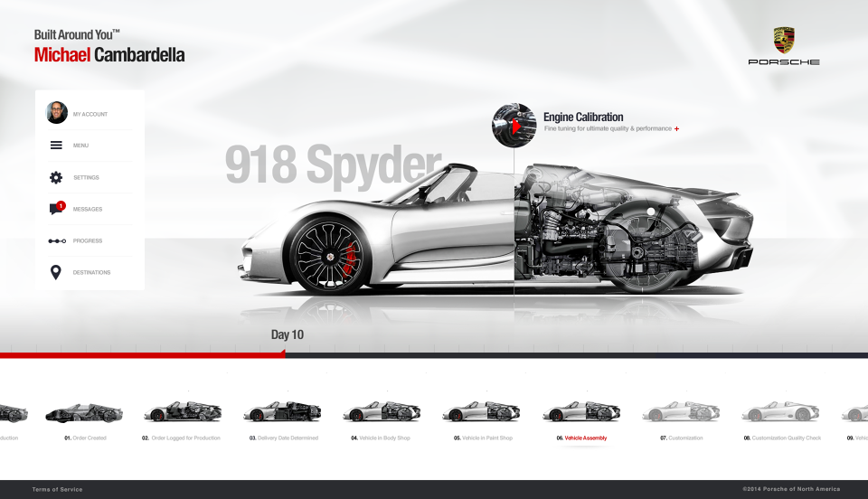The width and height of the screenshot is (868, 499).
Task: Click '03. Delivery Date Determined' label
Action: [x=284, y=438]
